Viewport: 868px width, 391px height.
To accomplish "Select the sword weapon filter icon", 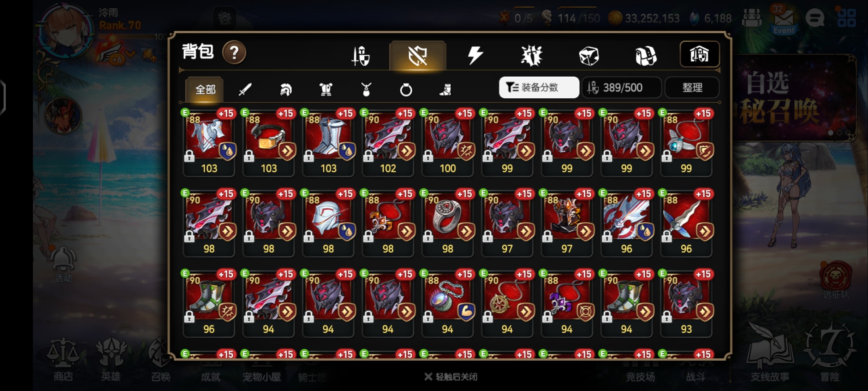I will point(245,89).
